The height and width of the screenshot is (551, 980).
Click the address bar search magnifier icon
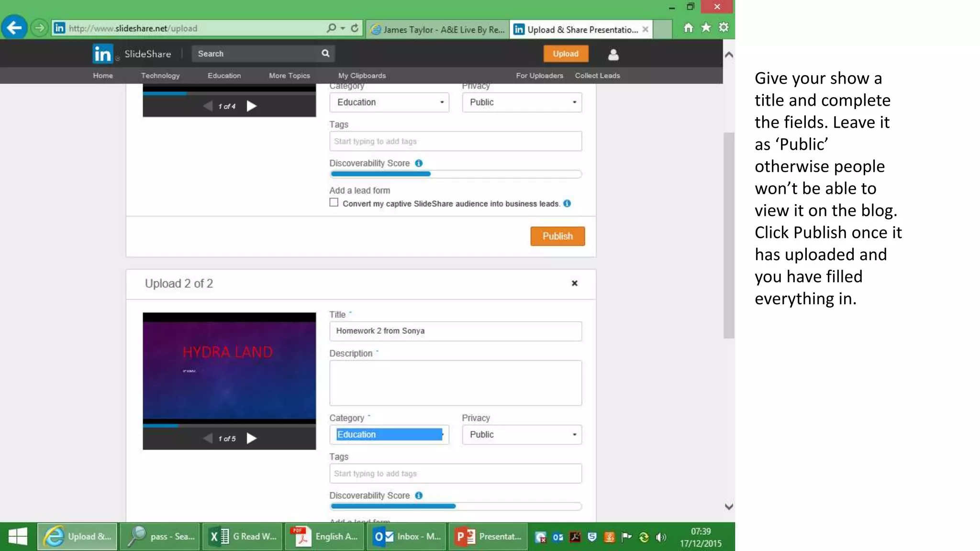331,28
